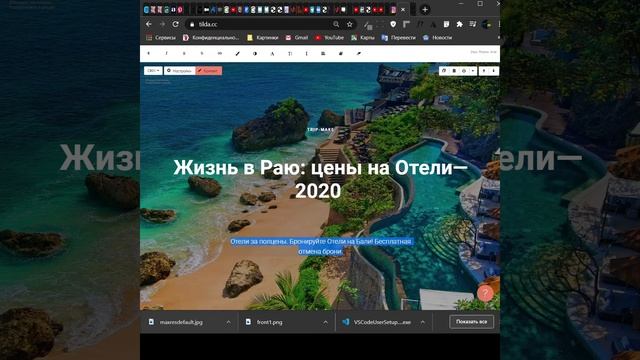
Task: Open the YouTube bookmark
Action: tap(329, 38)
